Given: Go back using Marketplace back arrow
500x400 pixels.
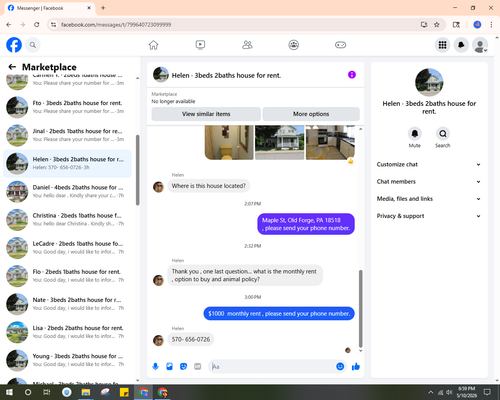Looking at the screenshot, I should click(12, 67).
